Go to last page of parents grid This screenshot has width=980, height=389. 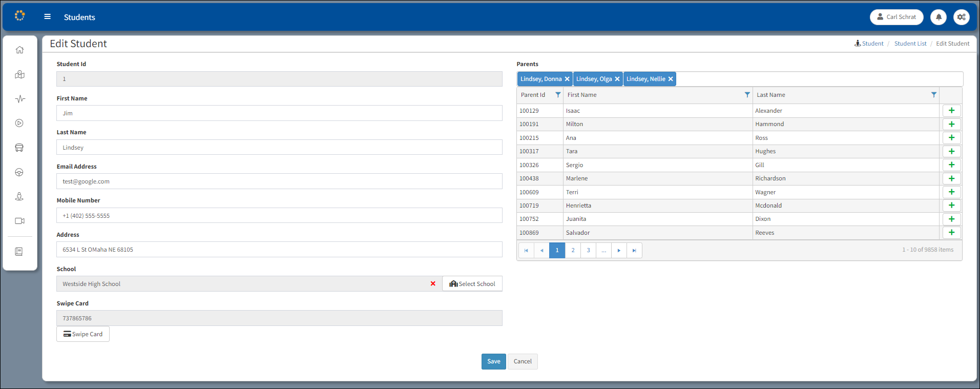(634, 251)
